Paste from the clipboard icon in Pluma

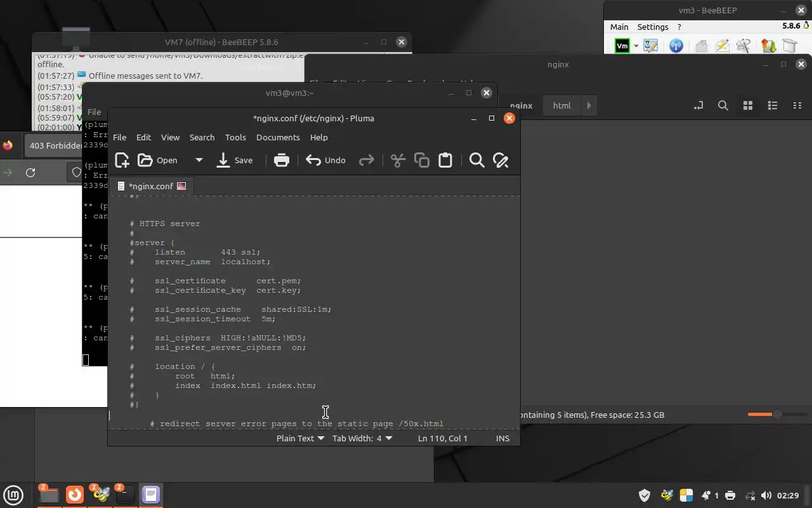(x=445, y=160)
